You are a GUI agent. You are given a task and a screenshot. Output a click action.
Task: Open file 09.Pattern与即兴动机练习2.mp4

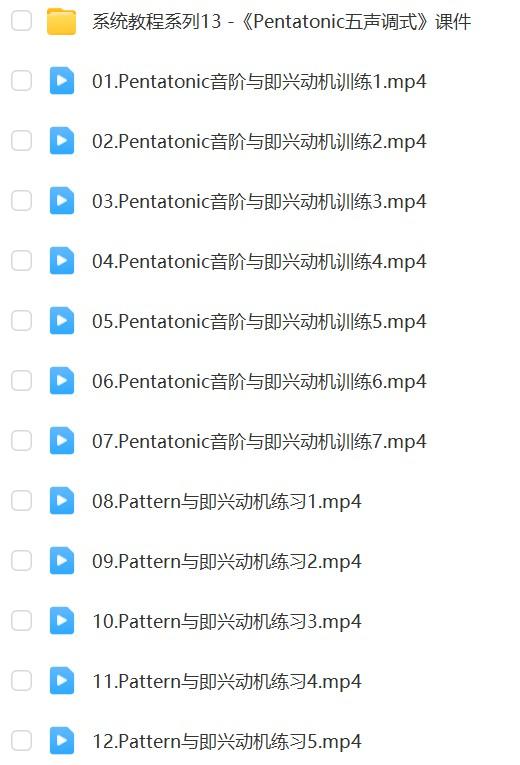[227, 562]
